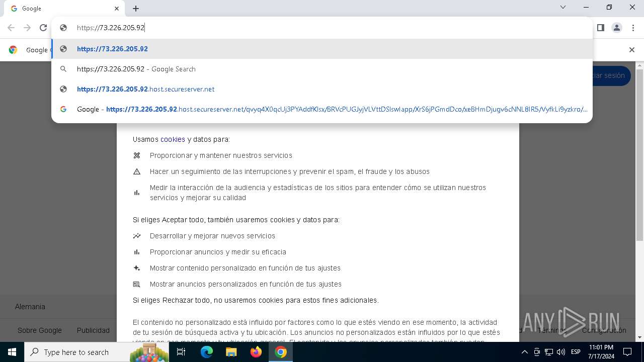This screenshot has width=644, height=362.
Task: Click the Iniciar sesión button
Action: coord(611,75)
